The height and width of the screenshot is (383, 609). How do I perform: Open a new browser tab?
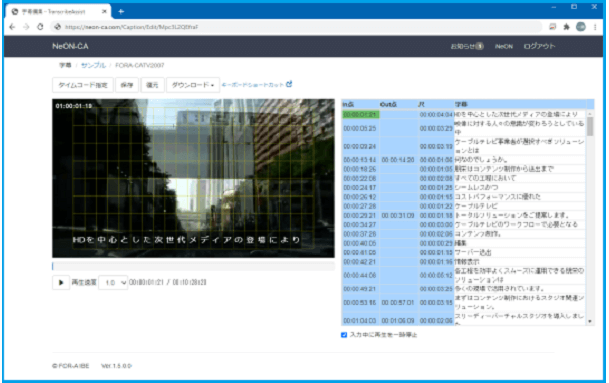(121, 12)
